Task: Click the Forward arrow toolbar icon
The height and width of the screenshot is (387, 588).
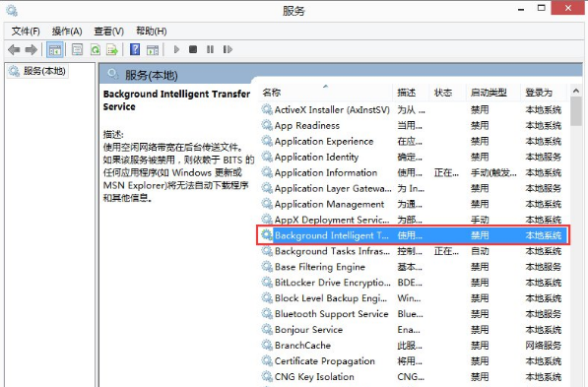Action: tap(32, 49)
